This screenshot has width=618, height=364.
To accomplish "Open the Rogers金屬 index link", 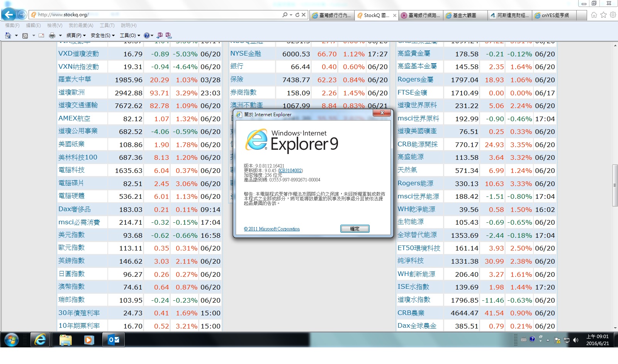I will [415, 80].
